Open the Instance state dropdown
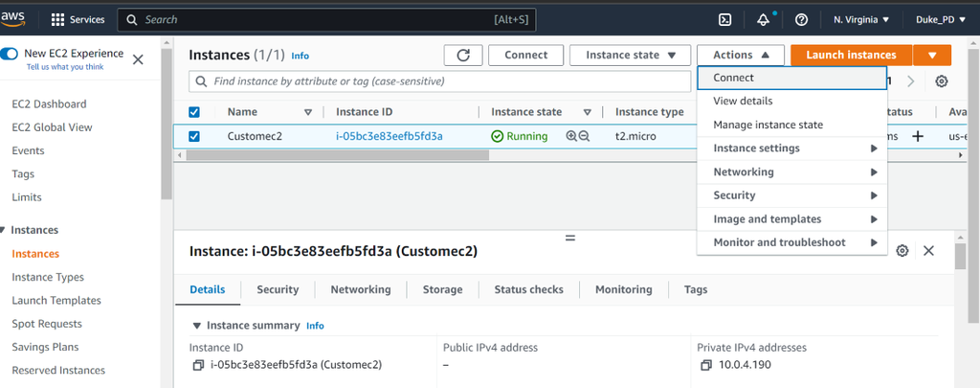Screen dimensions: 980x388 point(630,55)
